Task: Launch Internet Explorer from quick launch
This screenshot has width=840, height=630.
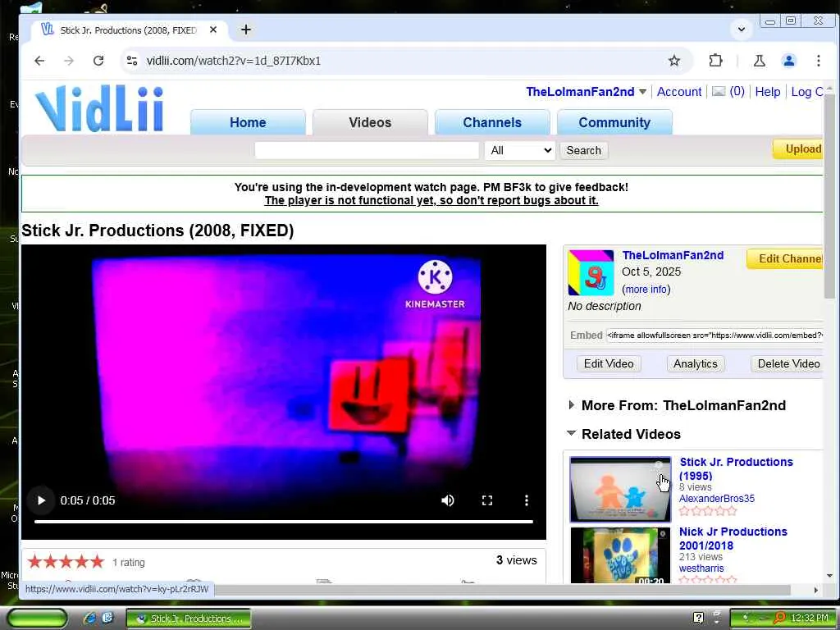Action: [89, 619]
